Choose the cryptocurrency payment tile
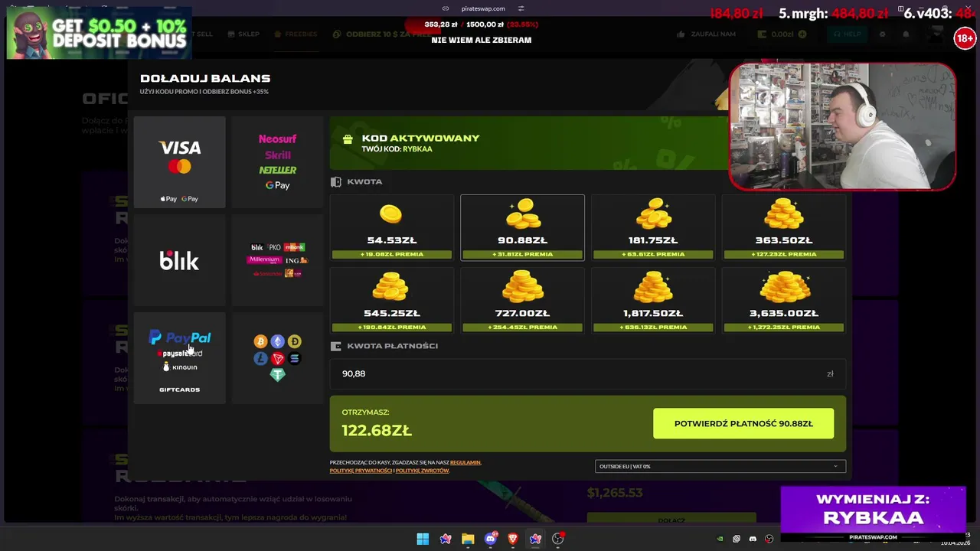The width and height of the screenshot is (980, 551). [277, 358]
